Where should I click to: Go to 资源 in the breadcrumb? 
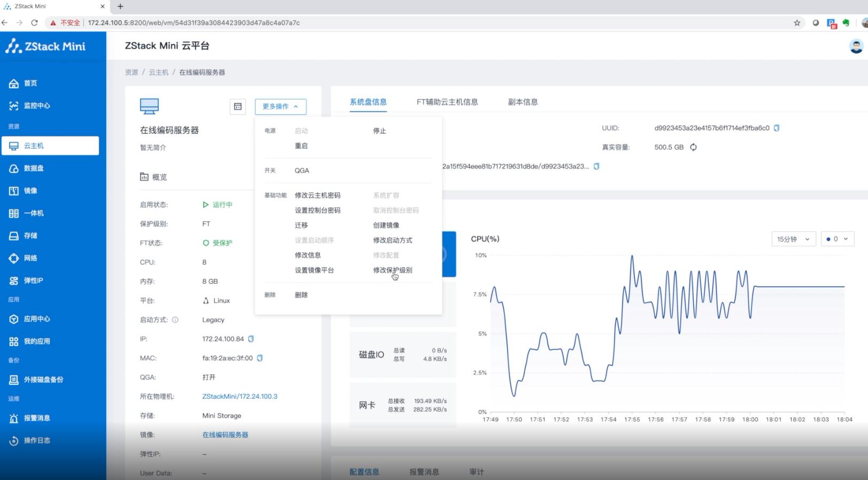point(131,72)
